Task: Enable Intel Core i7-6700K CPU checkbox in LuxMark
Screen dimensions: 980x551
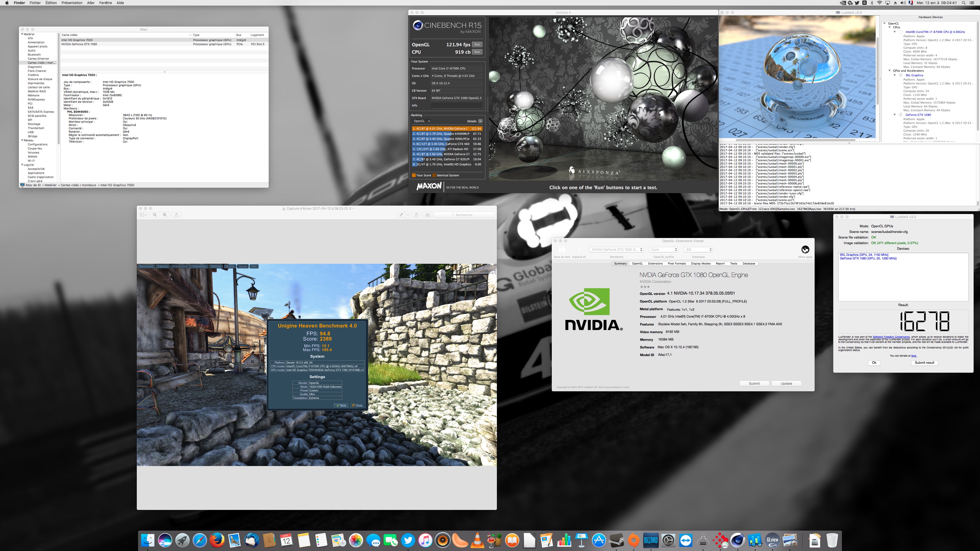Action: coord(900,32)
